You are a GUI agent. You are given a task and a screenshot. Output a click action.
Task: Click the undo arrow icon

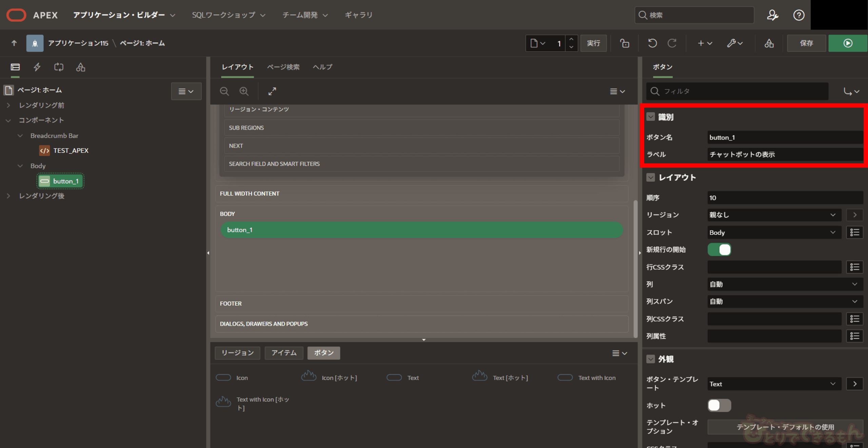pyautogui.click(x=652, y=43)
